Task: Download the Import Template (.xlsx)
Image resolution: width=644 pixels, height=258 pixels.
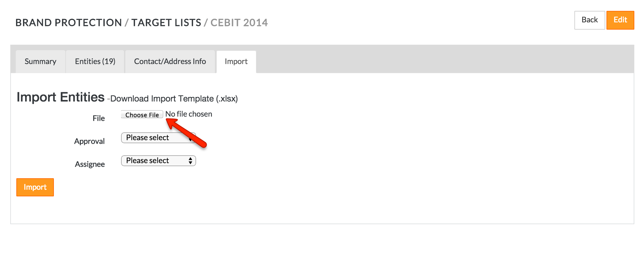Action: click(x=173, y=98)
